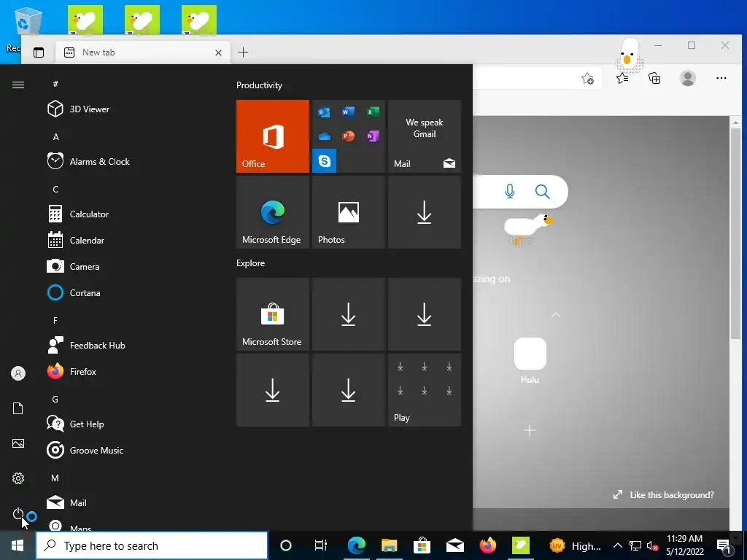
Task: Click the Power button in Start menu
Action: 18,513
